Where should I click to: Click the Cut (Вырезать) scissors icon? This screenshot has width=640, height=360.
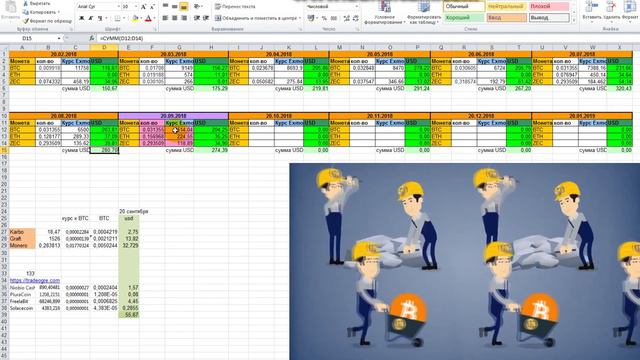[26, 4]
